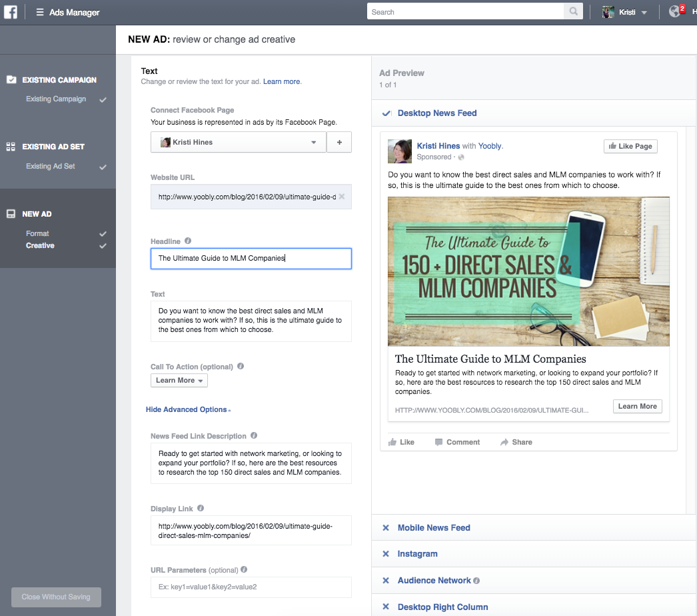Select Existing Campaign step in sidebar
Screen dimensions: 697x616
56,99
